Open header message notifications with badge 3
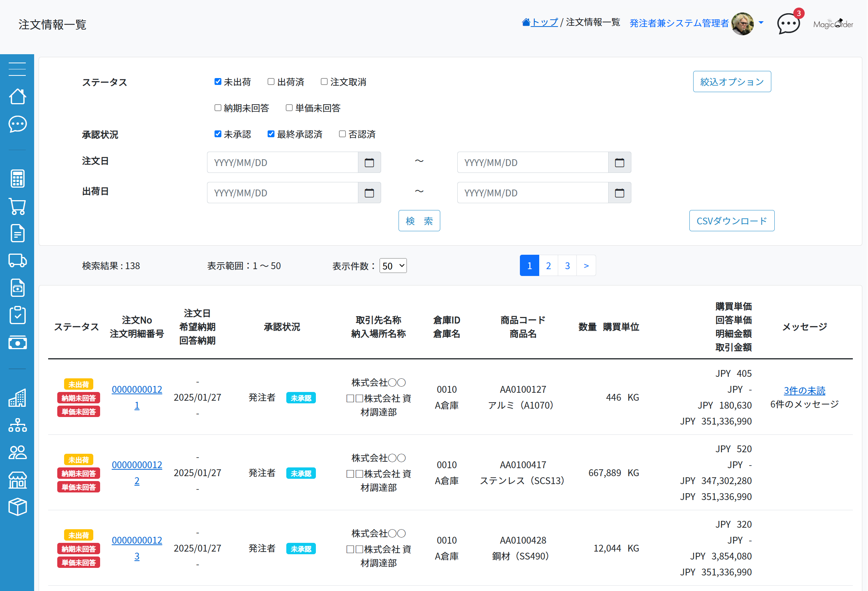The height and width of the screenshot is (591, 868). point(789,24)
